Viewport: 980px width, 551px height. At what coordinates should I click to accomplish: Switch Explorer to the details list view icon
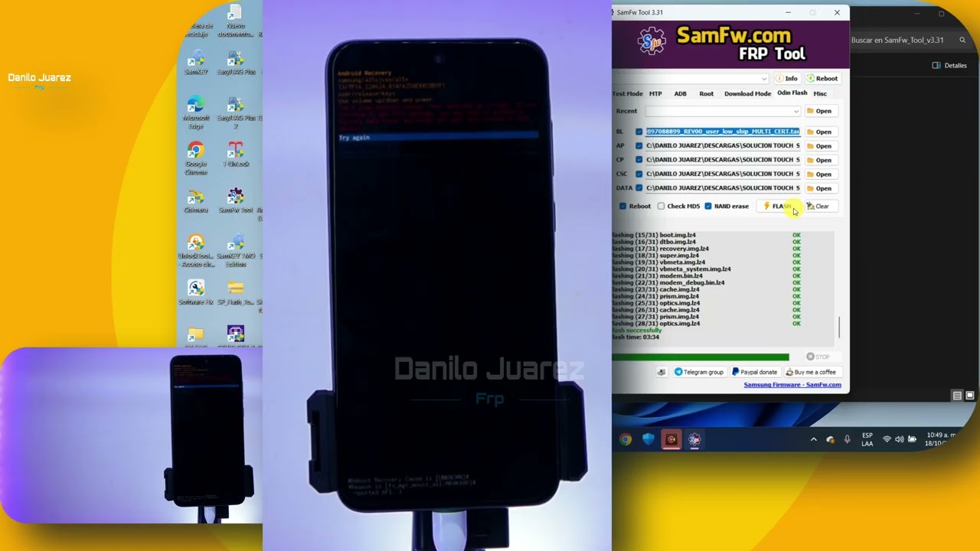pyautogui.click(x=957, y=396)
